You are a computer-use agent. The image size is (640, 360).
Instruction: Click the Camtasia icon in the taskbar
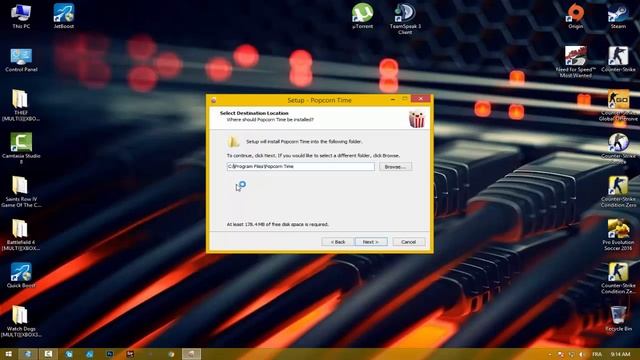(48, 354)
